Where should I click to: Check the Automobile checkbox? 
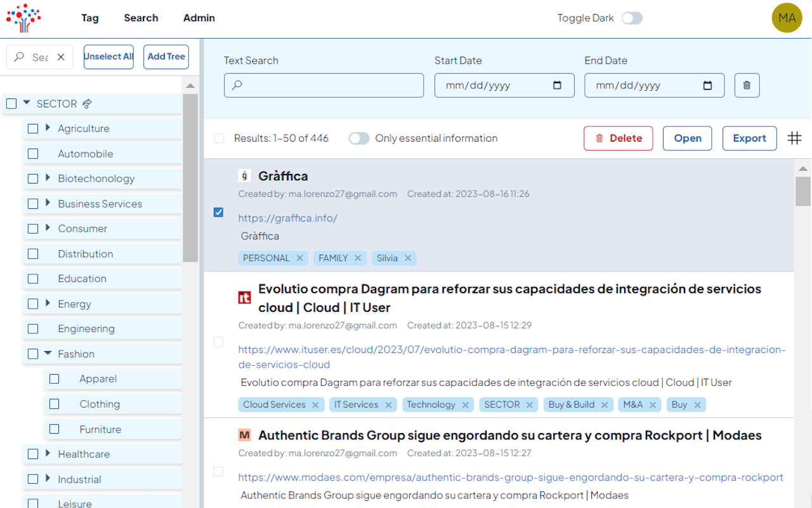(33, 154)
